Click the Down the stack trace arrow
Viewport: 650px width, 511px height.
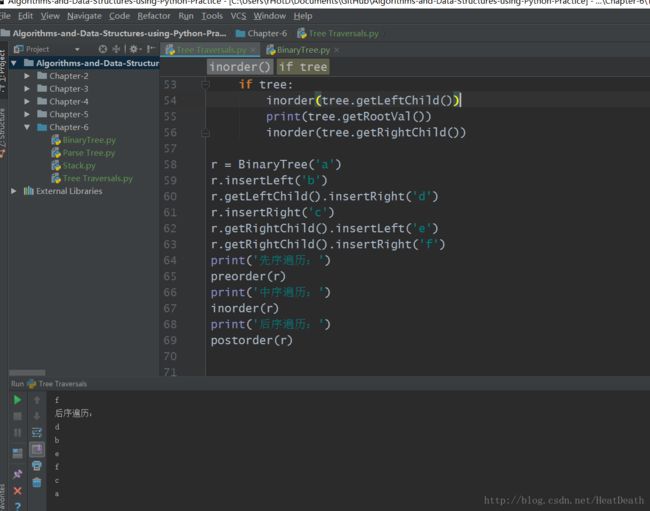[37, 416]
